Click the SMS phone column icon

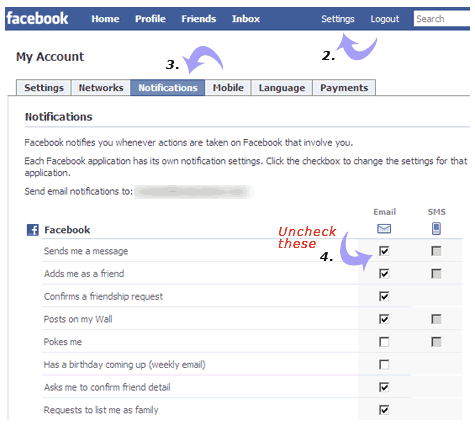pos(436,229)
